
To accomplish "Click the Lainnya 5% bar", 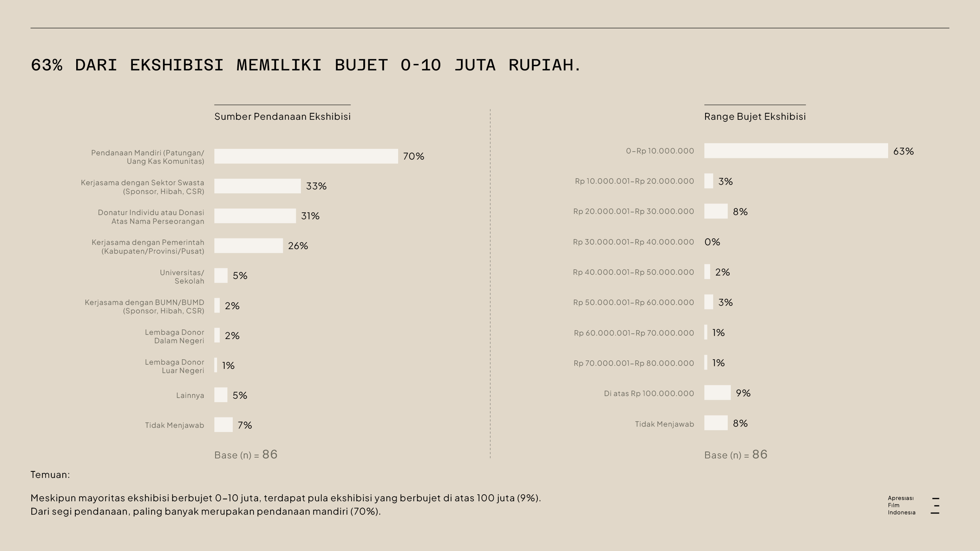I will (221, 395).
